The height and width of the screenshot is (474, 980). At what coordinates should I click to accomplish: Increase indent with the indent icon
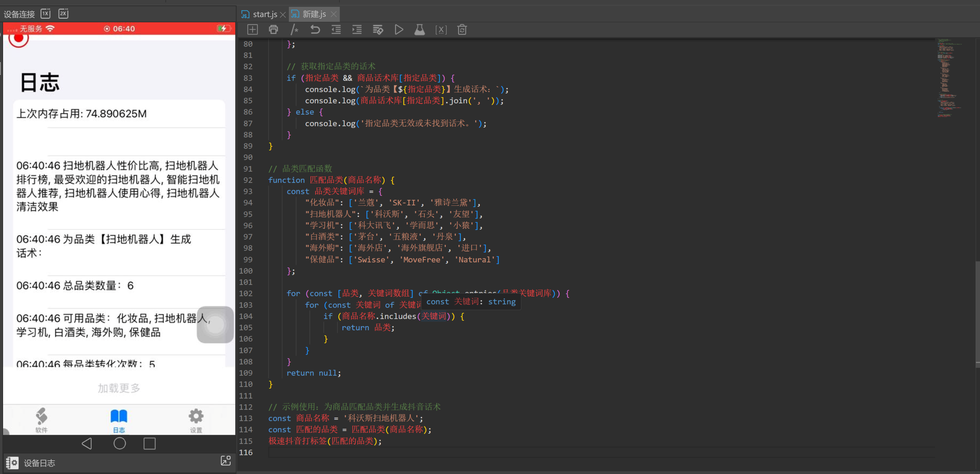pos(357,30)
